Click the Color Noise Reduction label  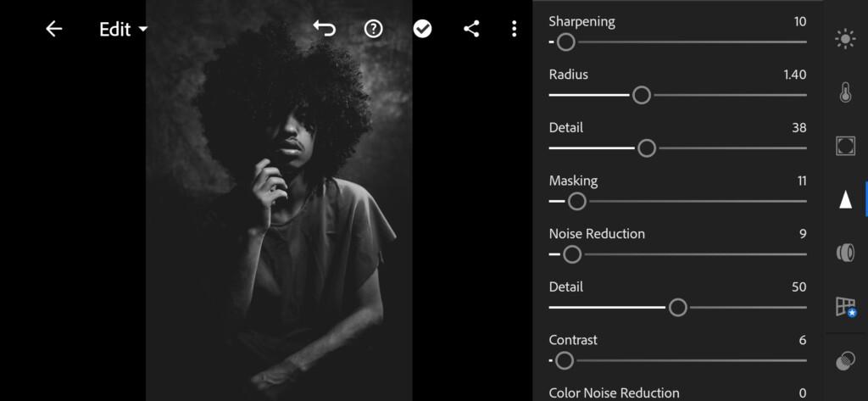click(614, 393)
